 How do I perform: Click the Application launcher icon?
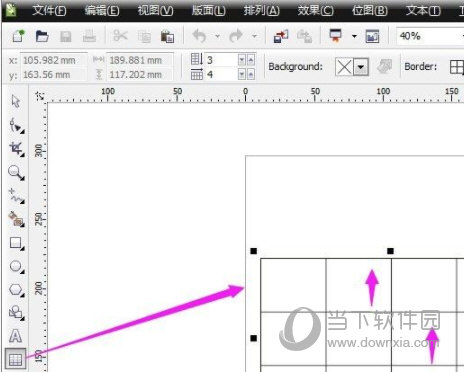click(x=335, y=36)
